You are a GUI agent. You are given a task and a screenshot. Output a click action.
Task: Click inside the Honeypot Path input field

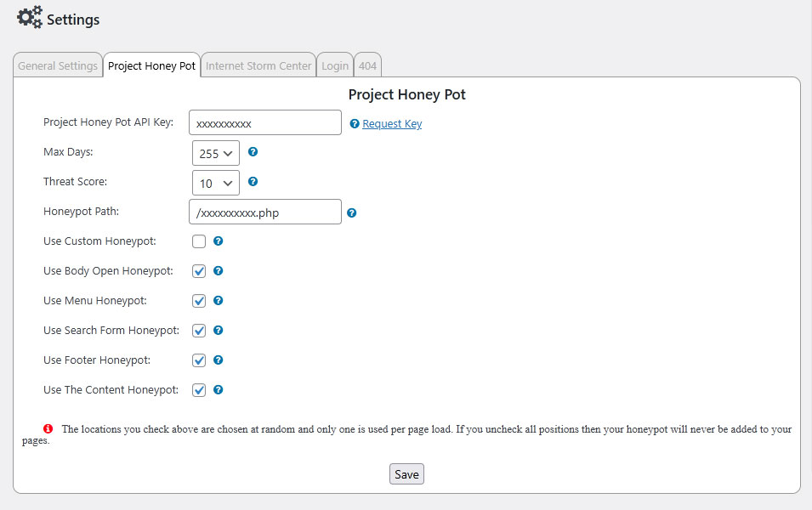[264, 212]
